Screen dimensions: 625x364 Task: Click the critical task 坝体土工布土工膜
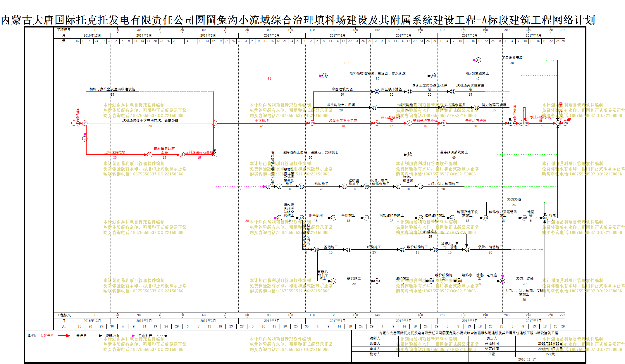(343, 121)
